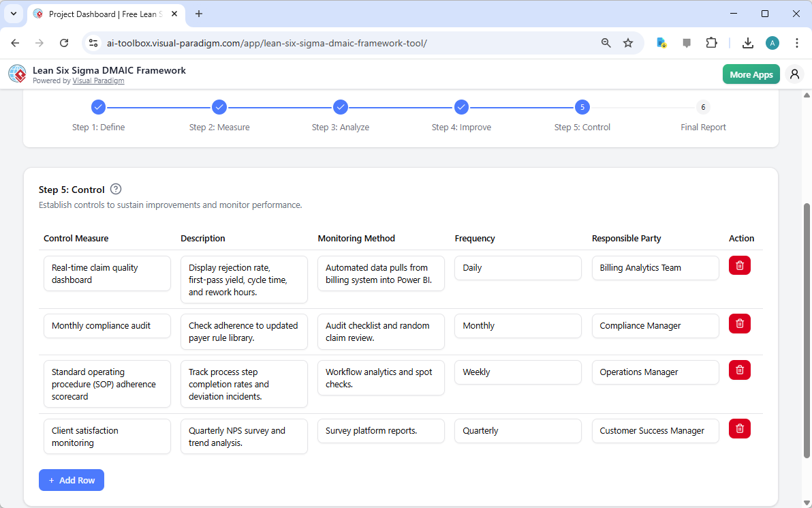Screen dimensions: 812x508
Task: Click the browser profile avatar icon
Action: [772, 42]
